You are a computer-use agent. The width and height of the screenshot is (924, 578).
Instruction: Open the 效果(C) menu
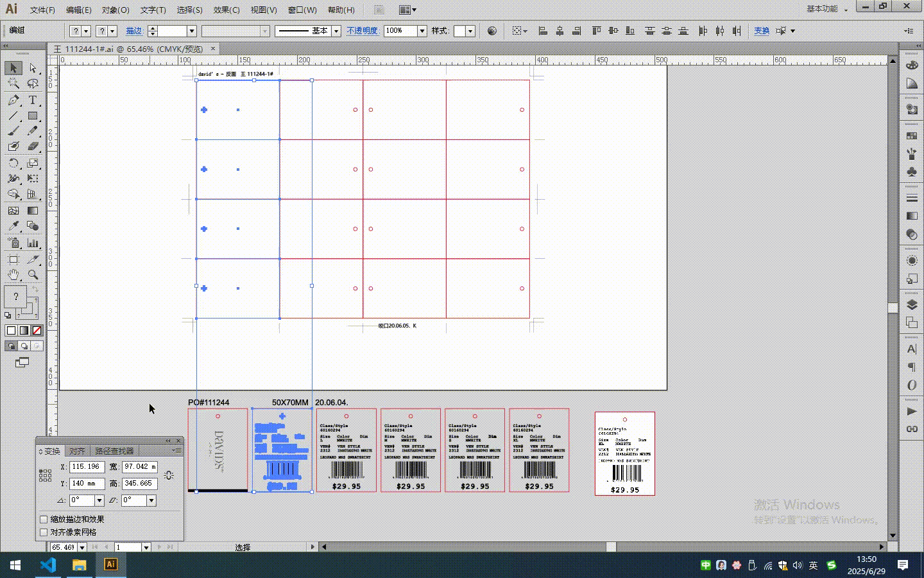coord(226,10)
